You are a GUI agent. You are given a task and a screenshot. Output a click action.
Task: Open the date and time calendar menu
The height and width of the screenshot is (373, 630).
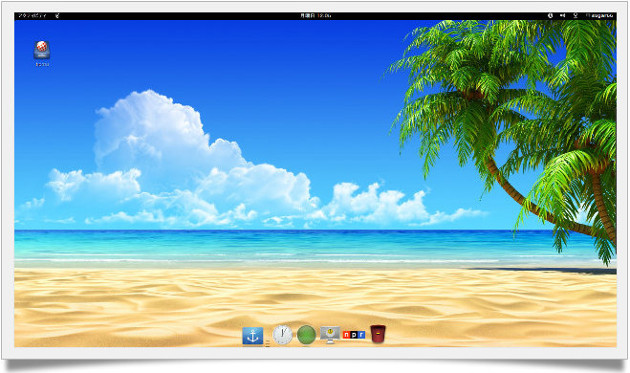(x=315, y=16)
